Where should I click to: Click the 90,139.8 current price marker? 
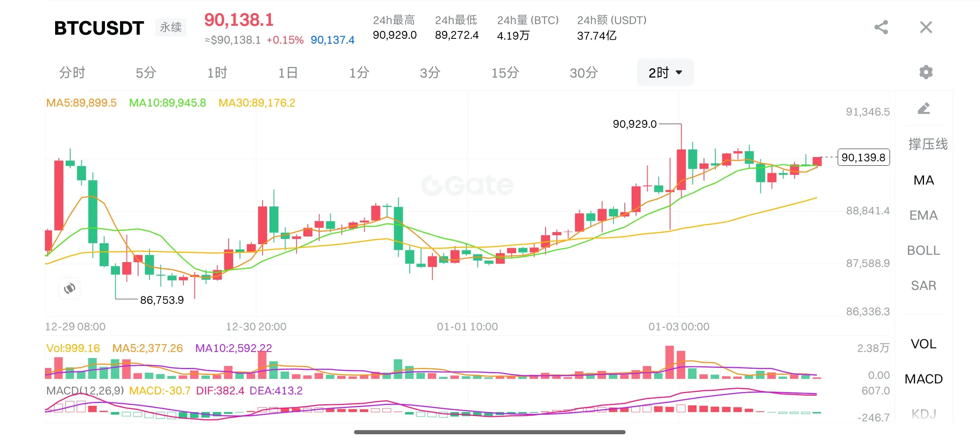pos(863,157)
